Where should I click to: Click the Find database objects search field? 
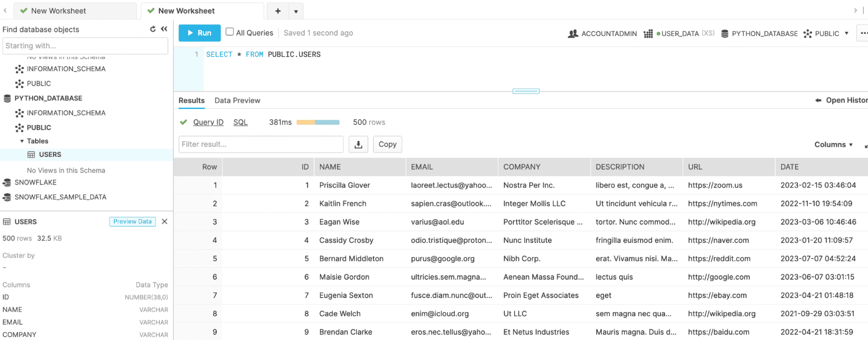(85, 46)
